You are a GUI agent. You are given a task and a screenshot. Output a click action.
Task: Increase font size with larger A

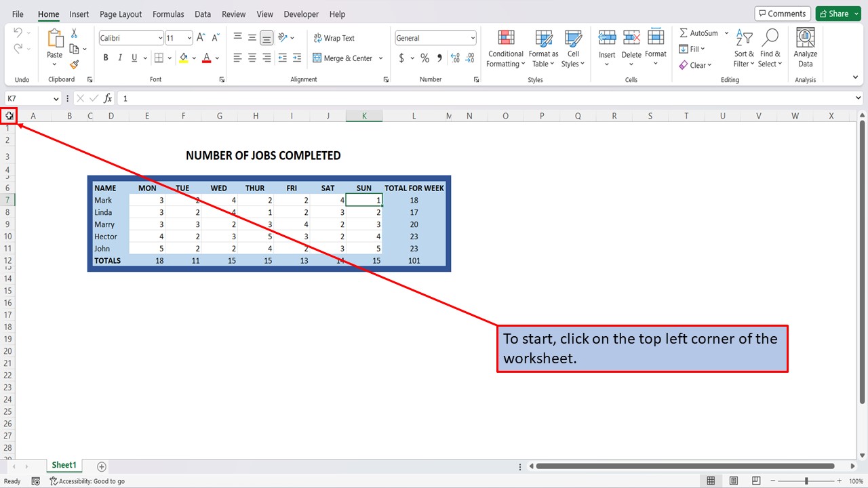(201, 38)
